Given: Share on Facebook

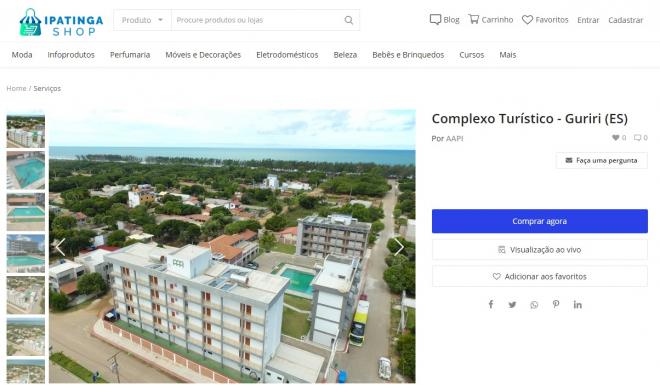Looking at the screenshot, I should tap(491, 304).
